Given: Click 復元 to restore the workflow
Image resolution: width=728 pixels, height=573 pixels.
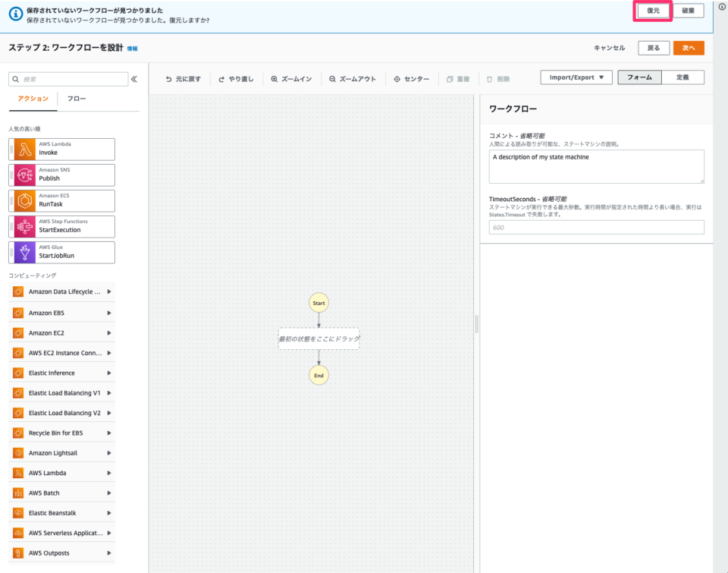Looking at the screenshot, I should [x=653, y=11].
